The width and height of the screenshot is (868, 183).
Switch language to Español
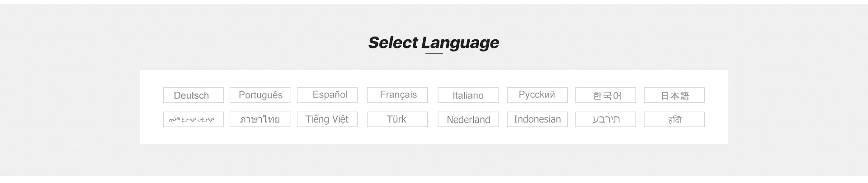pyautogui.click(x=327, y=95)
